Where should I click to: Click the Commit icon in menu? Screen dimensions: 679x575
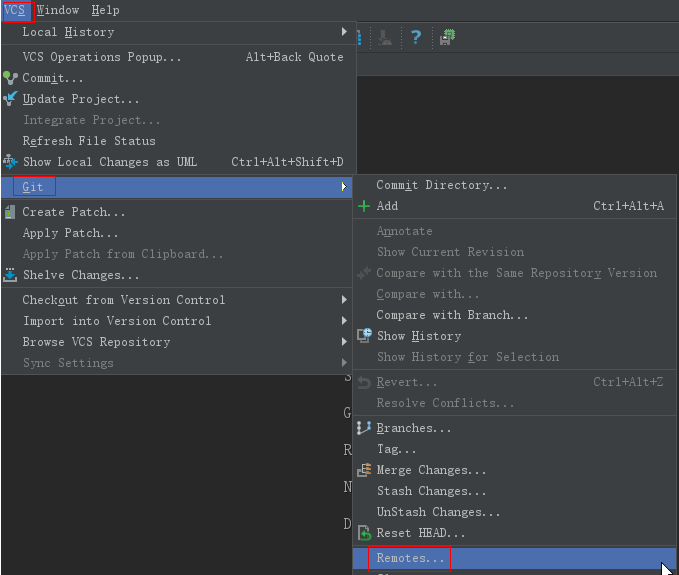click(10, 78)
